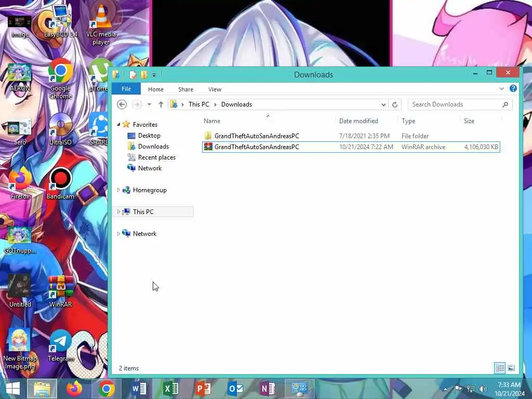Go back with the Back arrow button
The height and width of the screenshot is (399, 532).
point(122,104)
